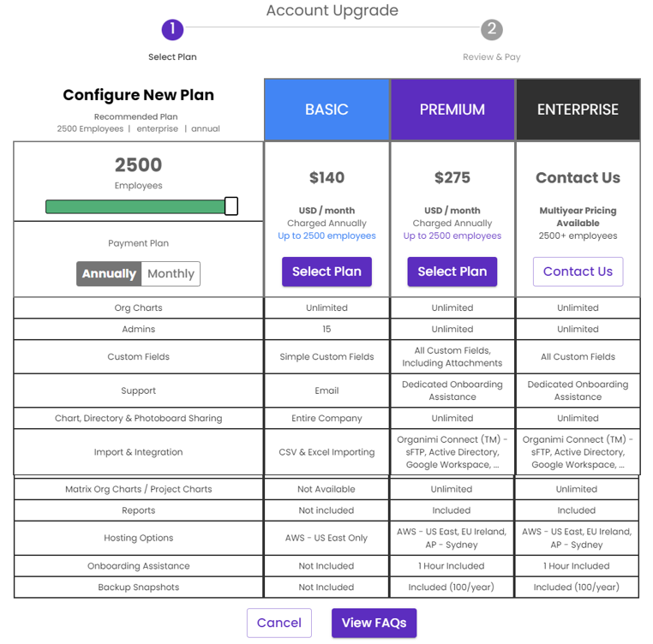The image size is (653, 644).
Task: Click the Enterprise Contact Us price heading
Action: [578, 178]
